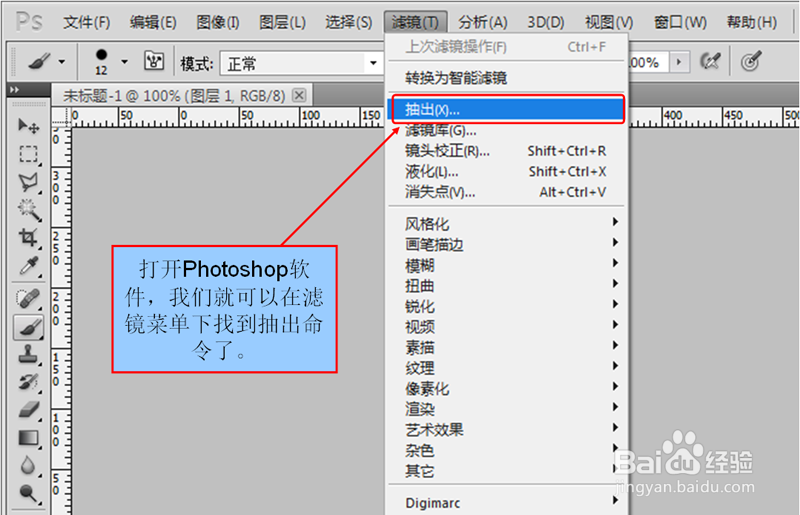Close the 未标题-1 document tab
The image size is (800, 515).
(x=299, y=95)
